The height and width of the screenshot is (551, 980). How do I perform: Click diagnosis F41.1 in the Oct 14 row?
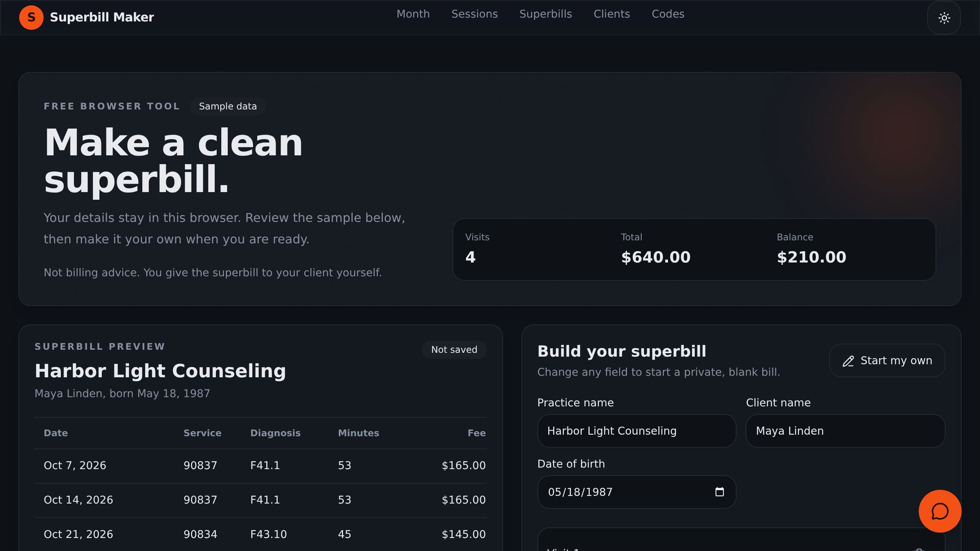pos(265,500)
